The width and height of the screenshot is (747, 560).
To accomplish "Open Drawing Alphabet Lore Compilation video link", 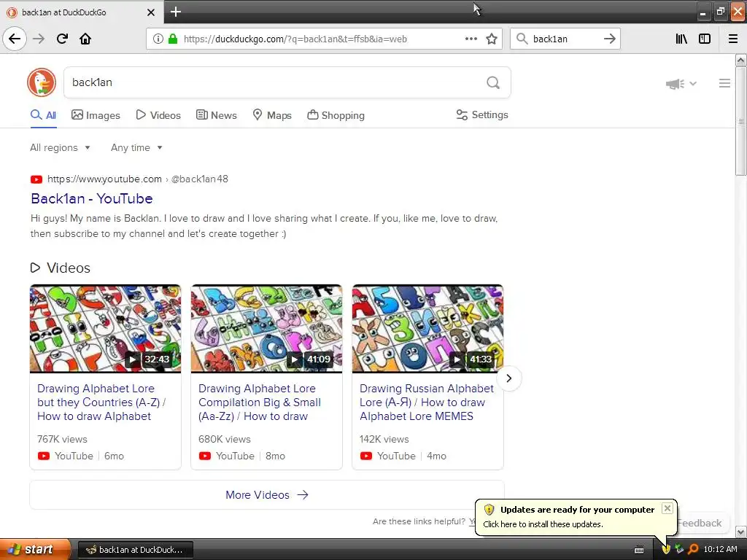I will click(x=260, y=402).
